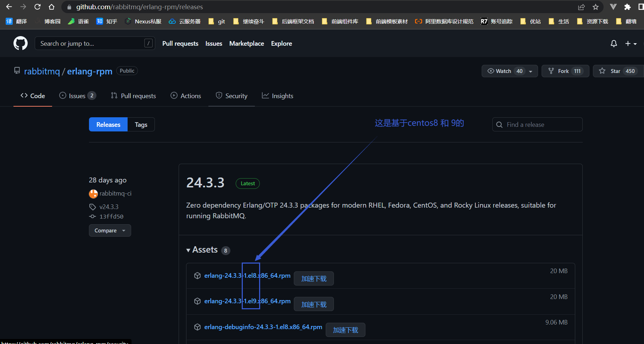
Task: Select the Tags toggle button
Action: click(x=141, y=124)
